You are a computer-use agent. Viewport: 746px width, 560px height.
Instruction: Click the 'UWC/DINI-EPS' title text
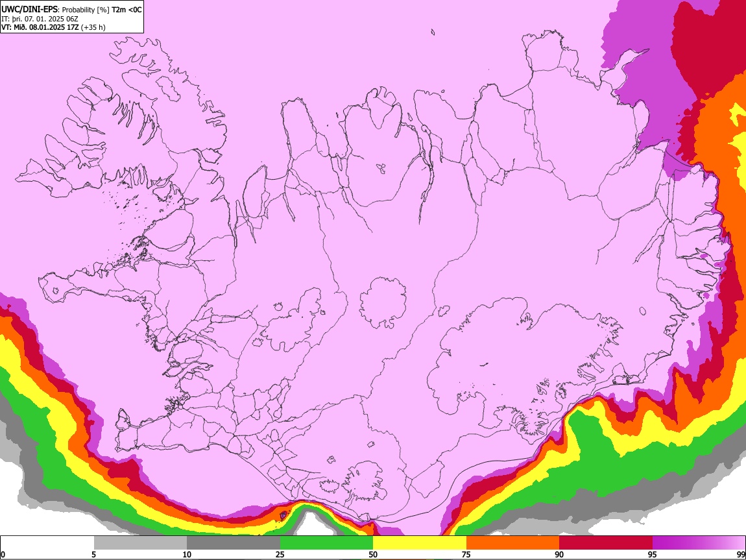pos(29,10)
